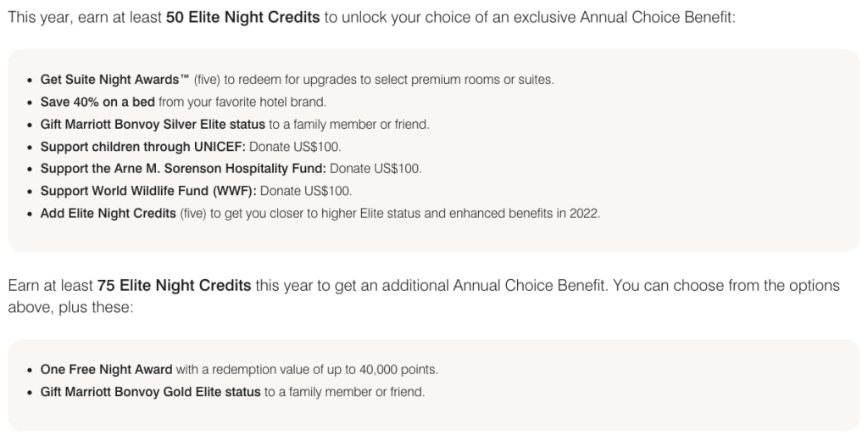The height and width of the screenshot is (436, 868).
Task: Click the '50 Elite Night Credits' bold text
Action: [242, 17]
